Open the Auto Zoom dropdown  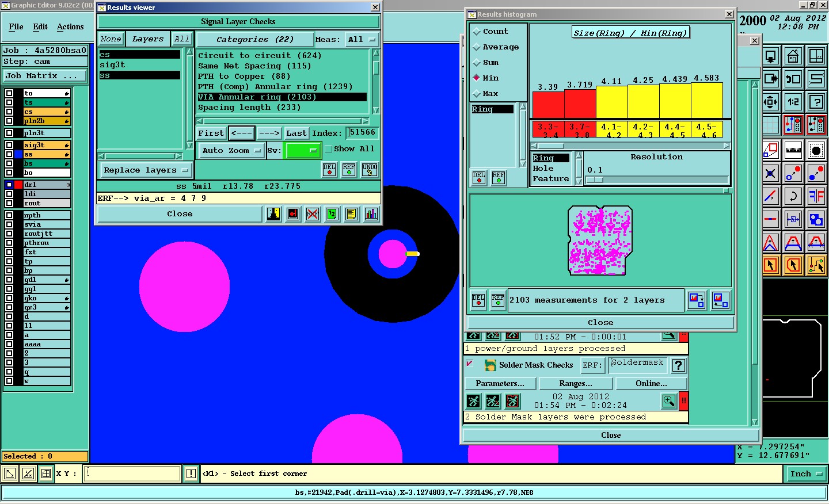[231, 151]
